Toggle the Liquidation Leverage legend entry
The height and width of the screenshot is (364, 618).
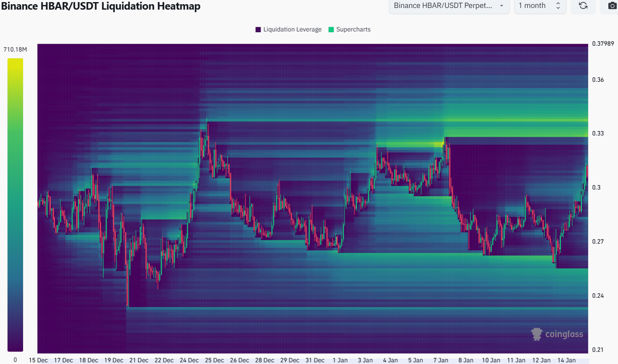point(288,29)
